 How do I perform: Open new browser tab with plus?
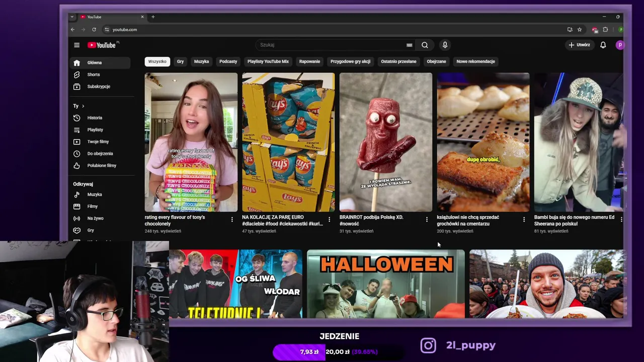click(153, 17)
